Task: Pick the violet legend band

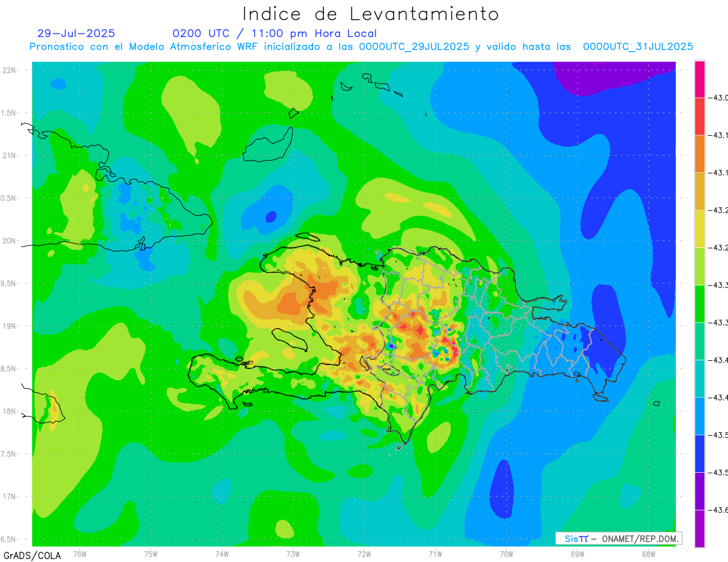Action: click(699, 491)
